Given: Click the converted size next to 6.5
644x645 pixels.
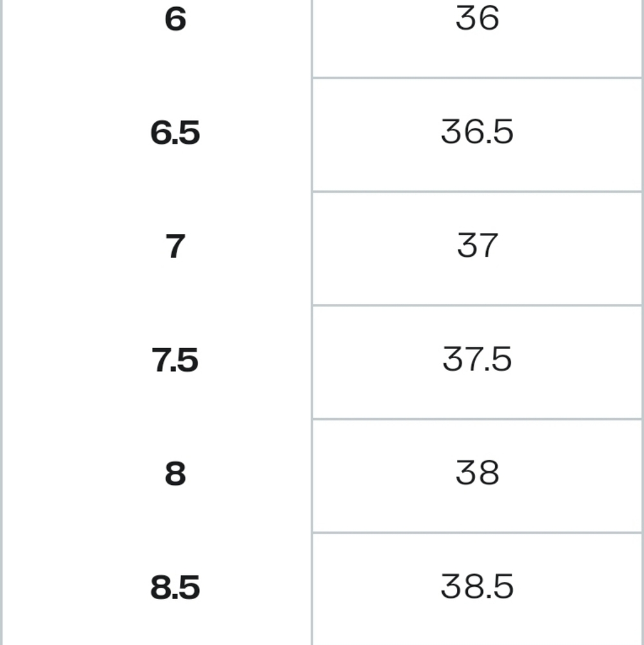Looking at the screenshot, I should click(477, 132).
